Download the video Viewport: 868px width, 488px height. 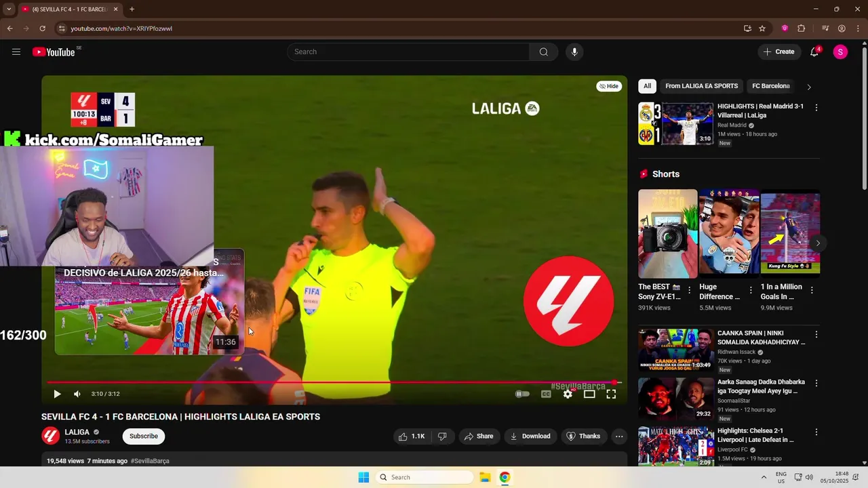coord(530,436)
